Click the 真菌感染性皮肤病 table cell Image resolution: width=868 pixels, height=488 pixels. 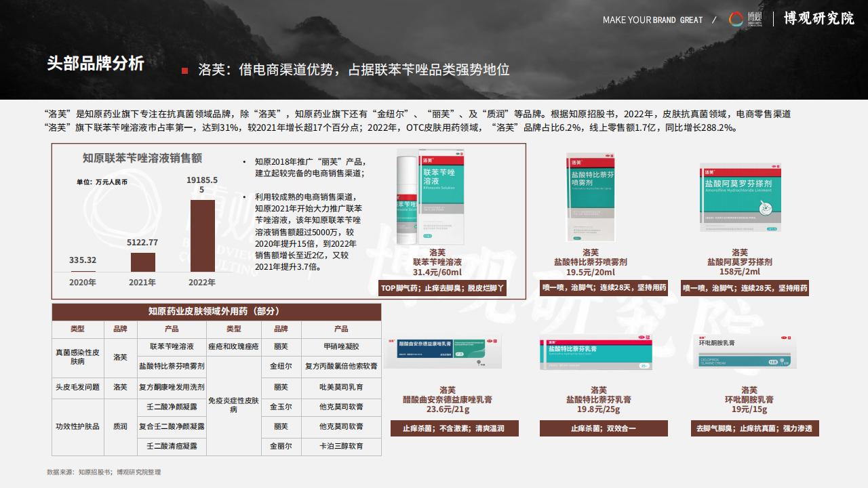(x=77, y=357)
